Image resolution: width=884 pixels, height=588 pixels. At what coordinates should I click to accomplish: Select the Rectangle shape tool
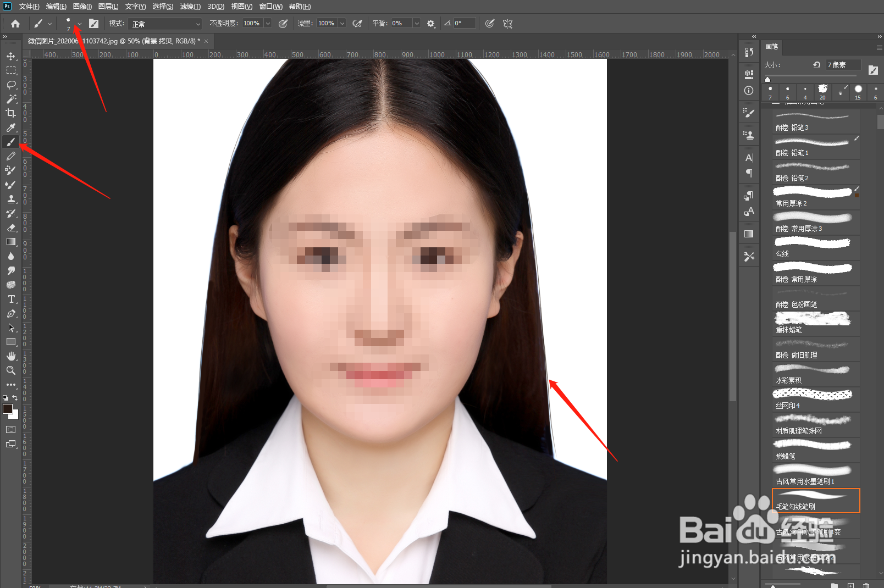[x=11, y=342]
